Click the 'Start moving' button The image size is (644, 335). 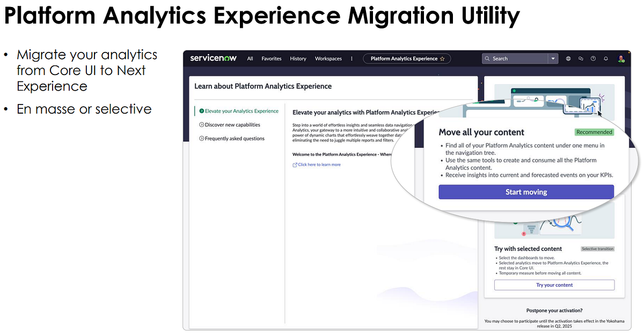(526, 192)
